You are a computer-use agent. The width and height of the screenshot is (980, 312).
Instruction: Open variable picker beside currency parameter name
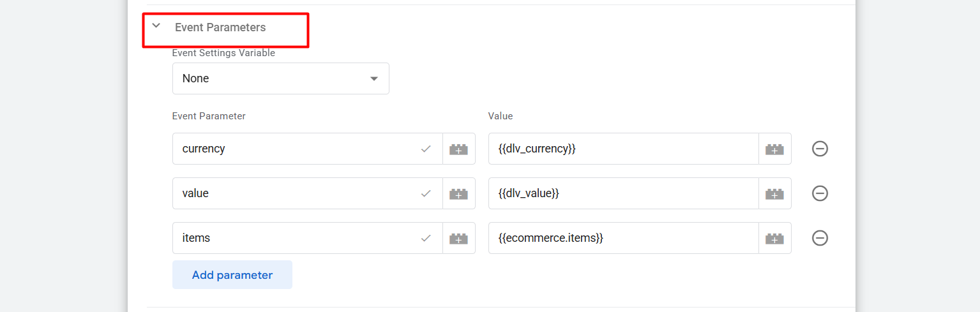(x=458, y=149)
